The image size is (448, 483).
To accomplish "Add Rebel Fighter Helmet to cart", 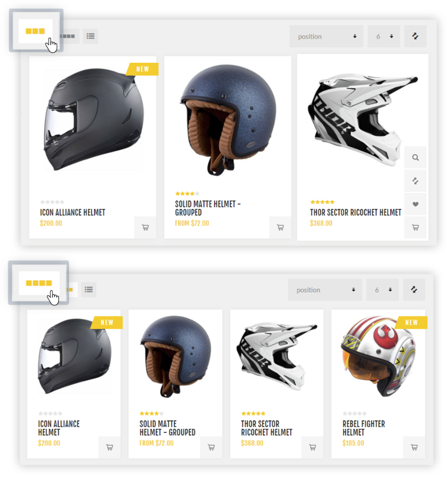I will pyautogui.click(x=414, y=447).
